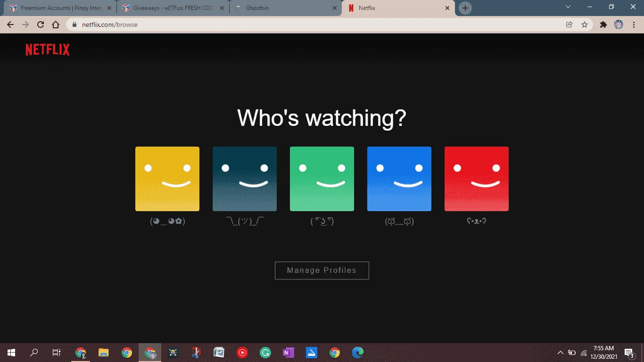
Task: Select the active Netflix tab
Action: click(x=398, y=8)
